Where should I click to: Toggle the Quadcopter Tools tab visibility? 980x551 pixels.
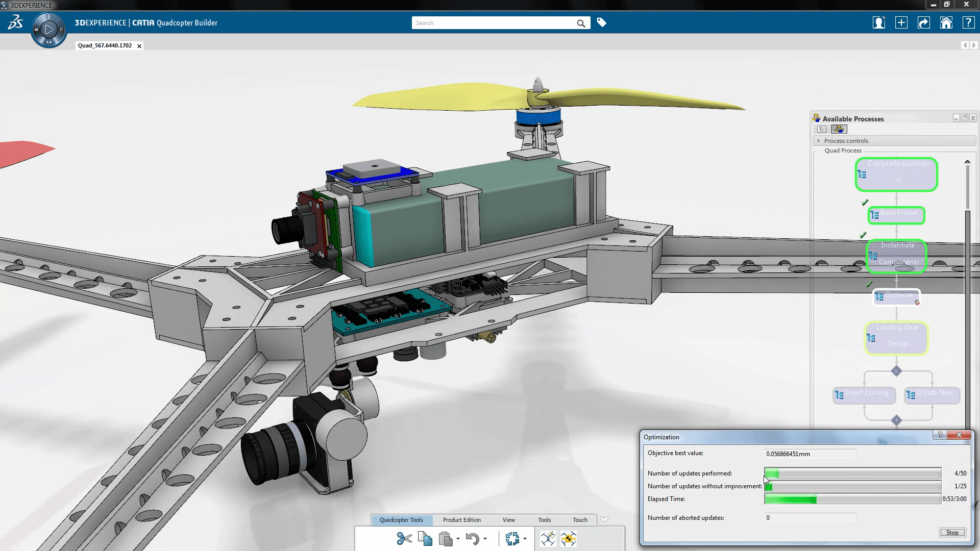pos(402,519)
